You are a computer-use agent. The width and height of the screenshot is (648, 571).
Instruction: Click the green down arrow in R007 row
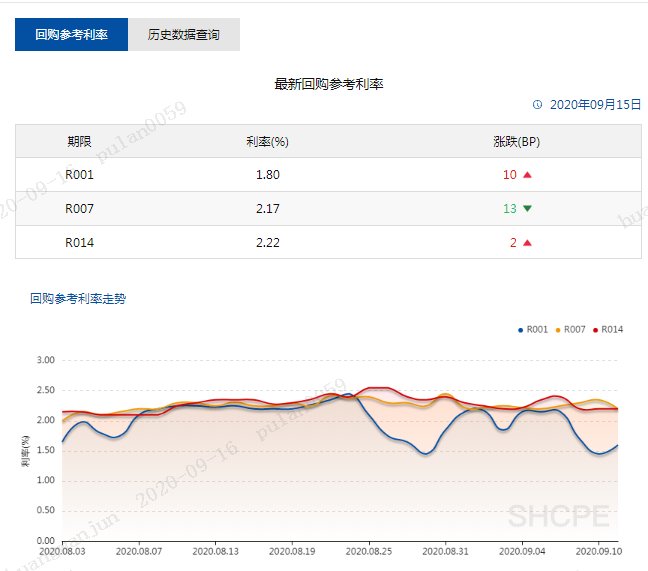[x=527, y=208]
